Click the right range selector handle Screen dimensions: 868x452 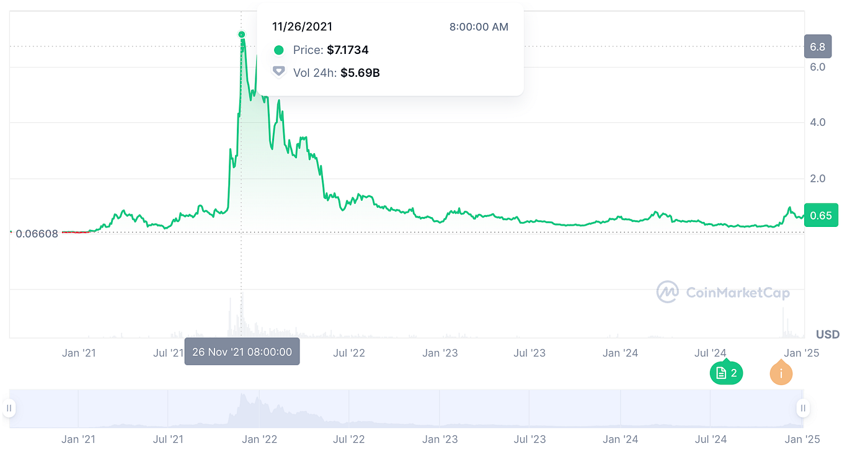click(803, 408)
